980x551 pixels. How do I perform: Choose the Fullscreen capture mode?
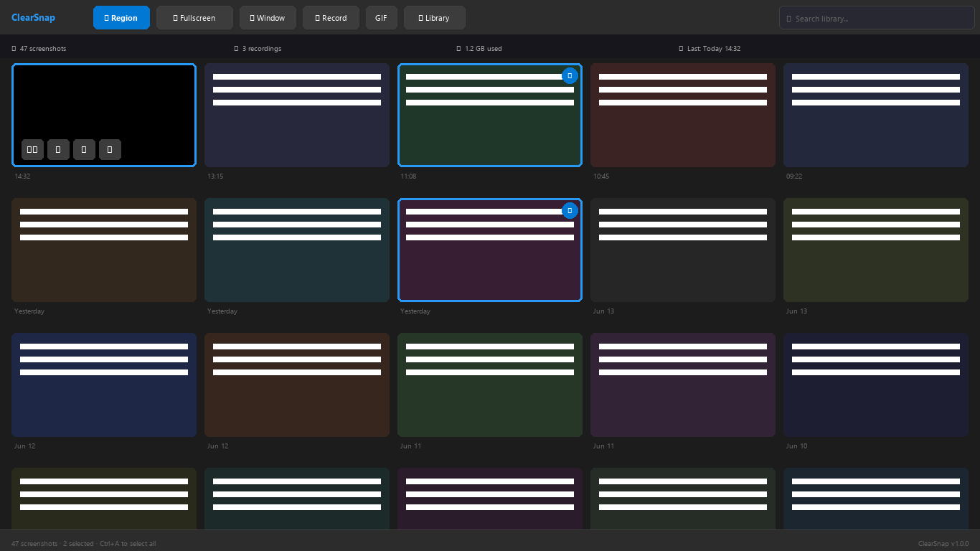point(194,18)
